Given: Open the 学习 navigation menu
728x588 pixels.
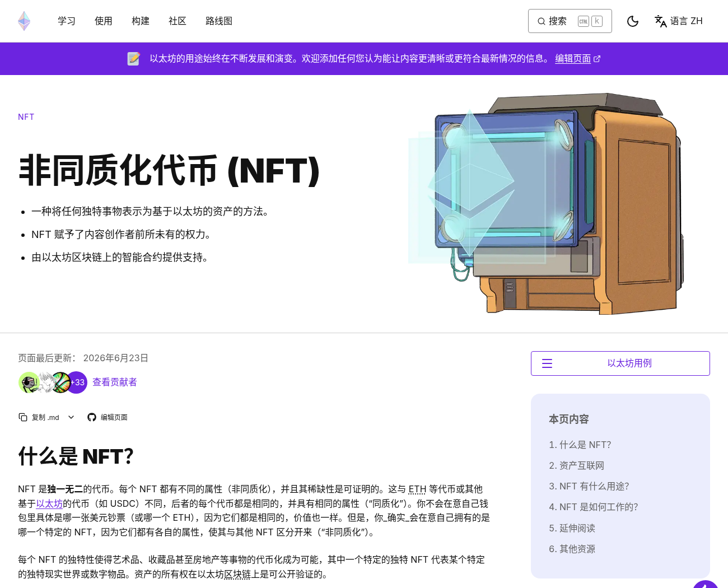Looking at the screenshot, I should click(x=67, y=21).
